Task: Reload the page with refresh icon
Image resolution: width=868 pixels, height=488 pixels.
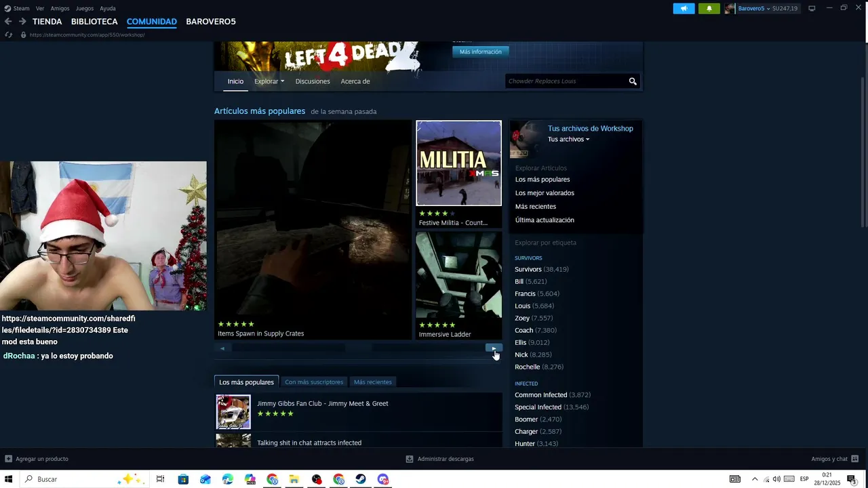Action: click(8, 35)
